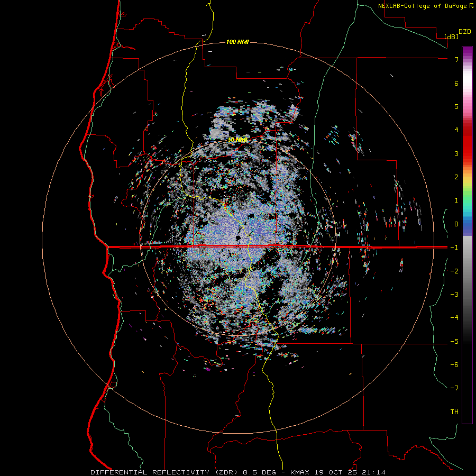Click the 4 value on color scale
This screenshot has width=476, height=476.
(x=456, y=130)
